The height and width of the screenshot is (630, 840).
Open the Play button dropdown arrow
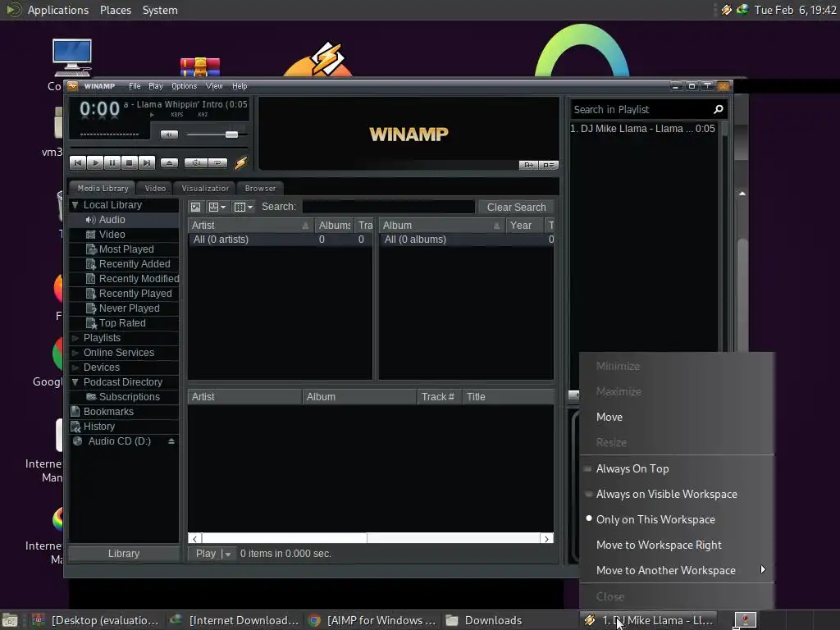[228, 554]
